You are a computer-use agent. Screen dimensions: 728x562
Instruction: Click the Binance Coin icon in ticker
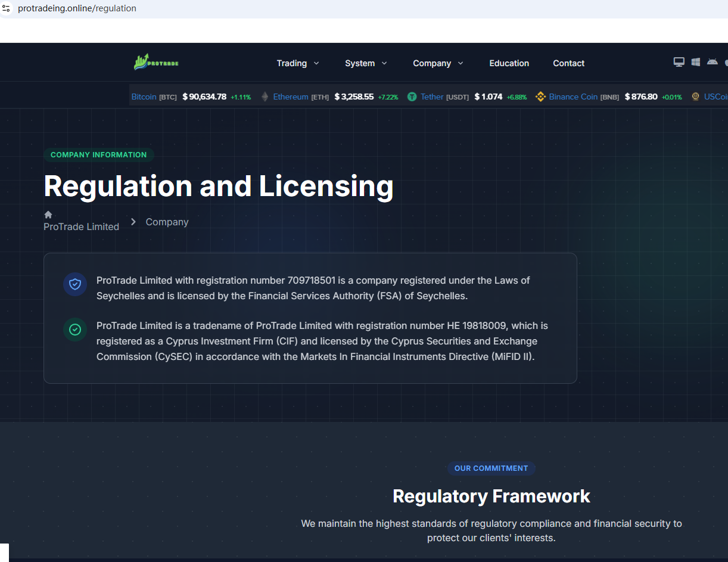[x=540, y=97]
